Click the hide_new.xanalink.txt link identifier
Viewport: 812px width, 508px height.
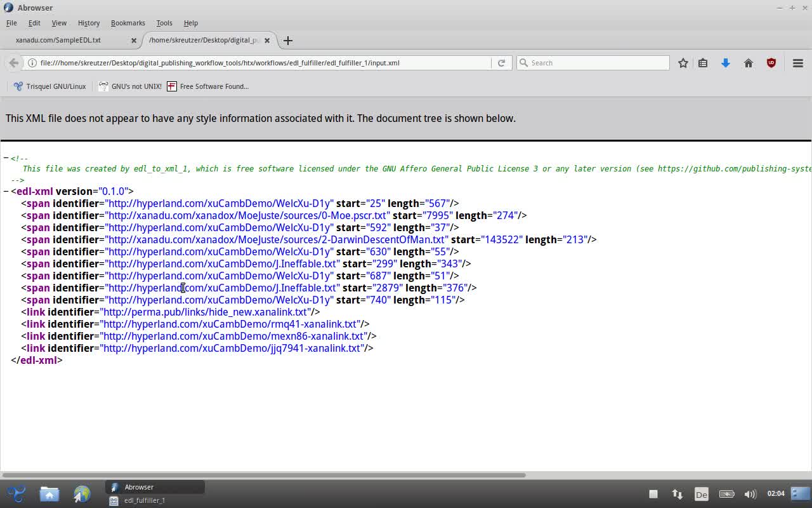(x=206, y=312)
